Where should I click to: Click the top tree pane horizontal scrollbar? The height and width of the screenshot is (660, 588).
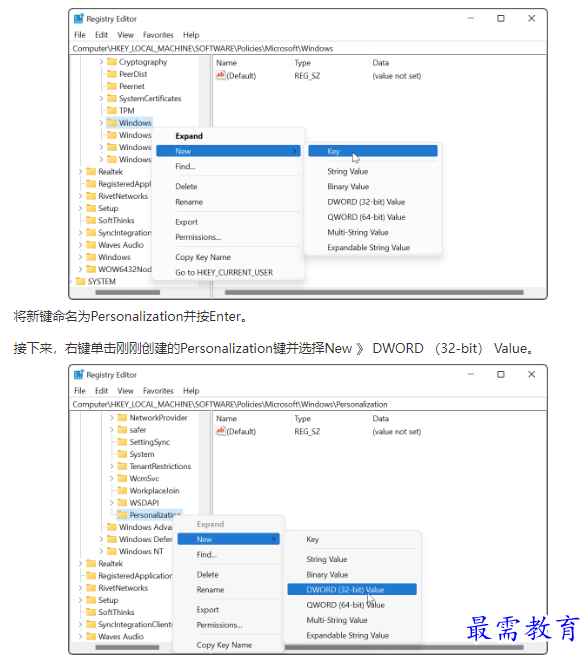click(x=128, y=292)
